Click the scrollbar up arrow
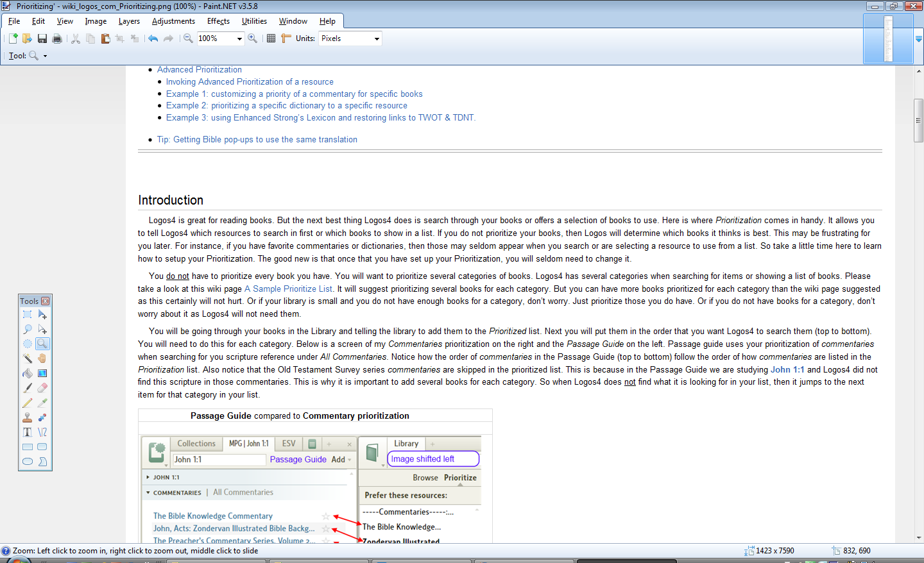 [919, 71]
